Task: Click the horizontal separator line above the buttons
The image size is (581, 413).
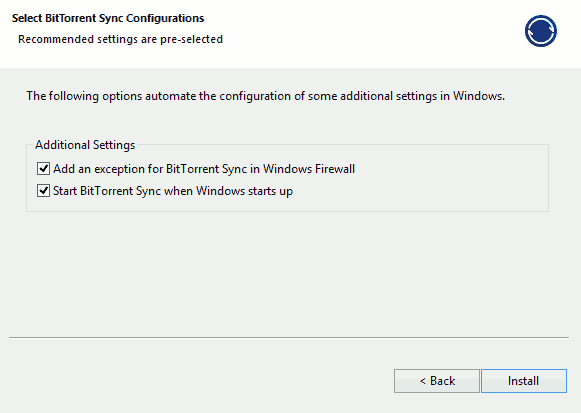Action: pyautogui.click(x=289, y=337)
